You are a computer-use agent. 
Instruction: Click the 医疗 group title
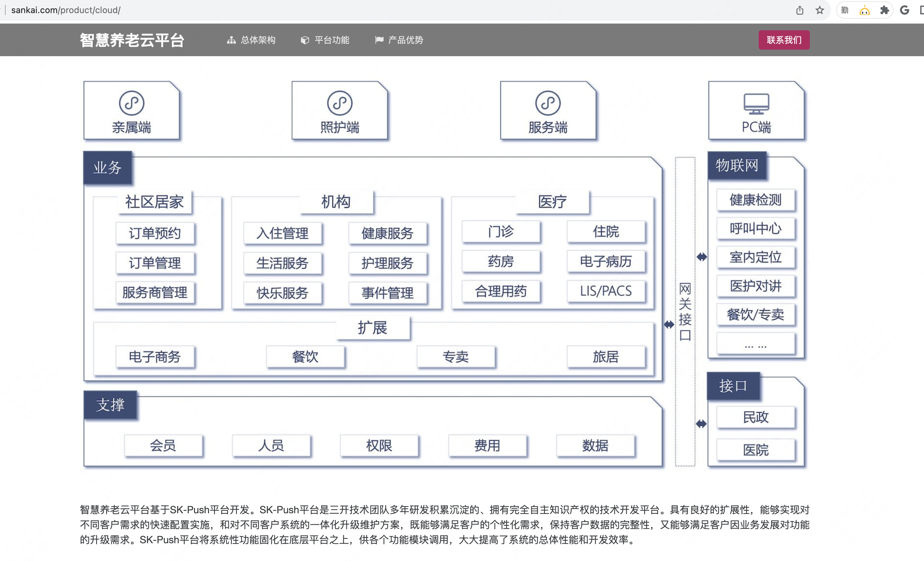552,202
